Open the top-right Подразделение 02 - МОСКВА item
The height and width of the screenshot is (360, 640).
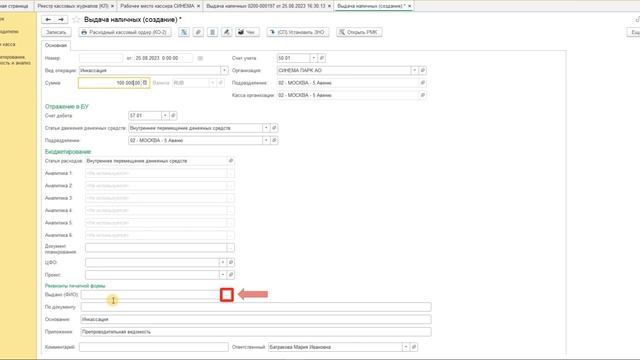pyautogui.click(x=422, y=83)
